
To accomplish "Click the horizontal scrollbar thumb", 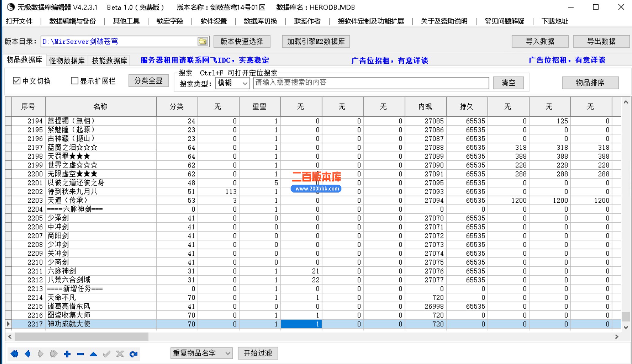I will pos(82,336).
